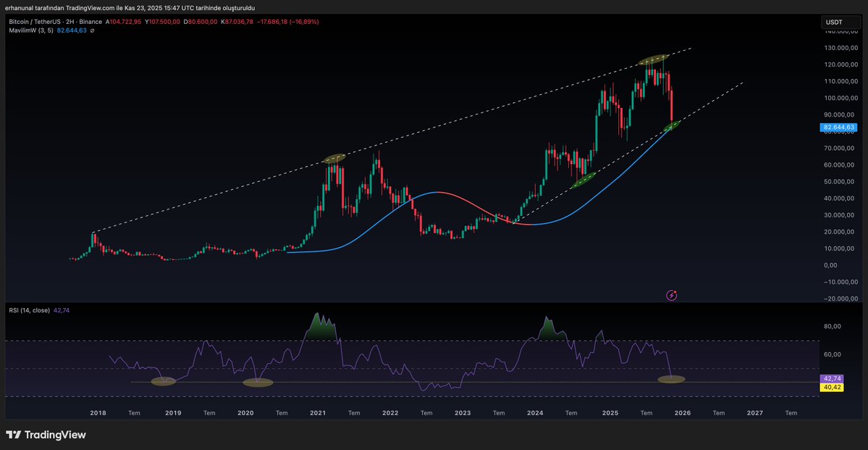Click the green ellipse near the 82.644 support
868x450 pixels.
(672, 126)
